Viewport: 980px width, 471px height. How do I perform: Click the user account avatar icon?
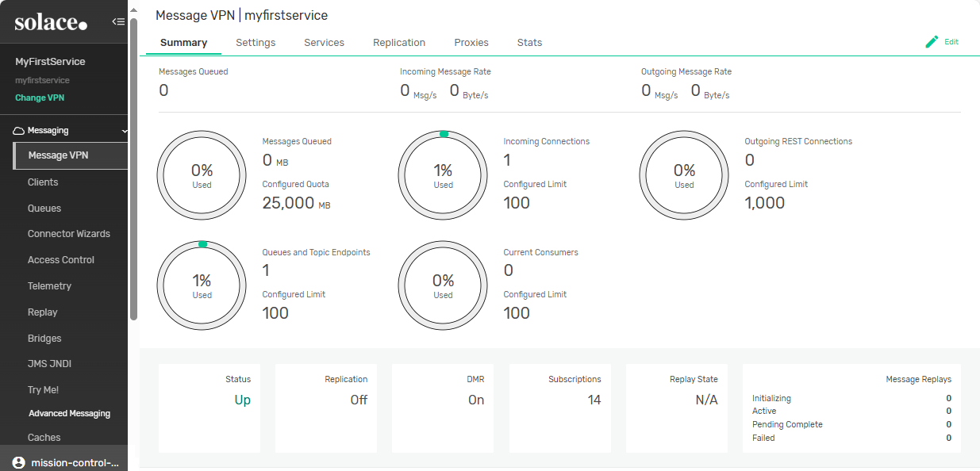[x=19, y=462]
